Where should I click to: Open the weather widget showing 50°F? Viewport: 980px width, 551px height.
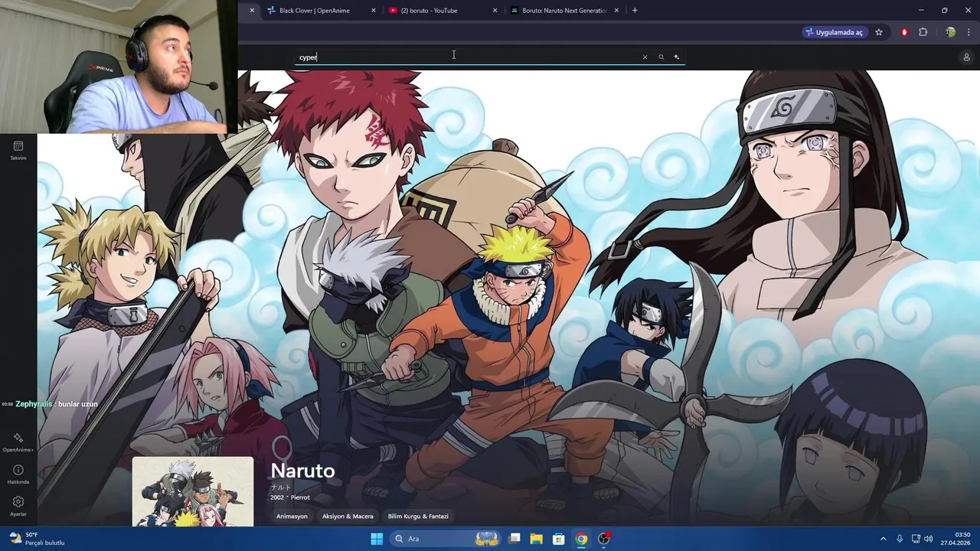click(37, 539)
